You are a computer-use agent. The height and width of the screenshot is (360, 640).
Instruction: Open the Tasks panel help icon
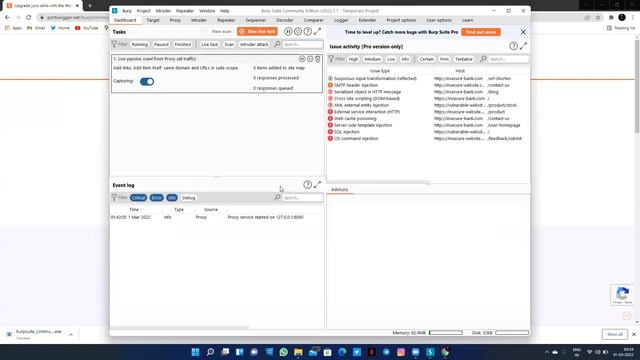click(308, 31)
